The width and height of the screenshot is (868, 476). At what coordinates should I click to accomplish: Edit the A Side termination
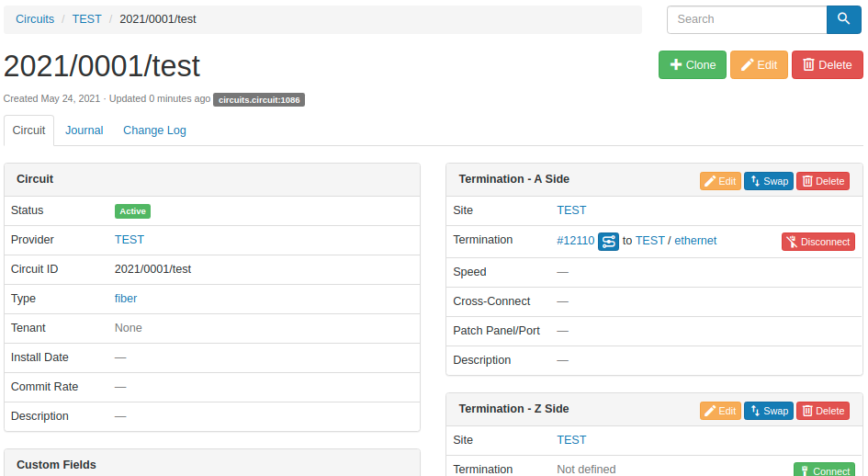point(720,181)
